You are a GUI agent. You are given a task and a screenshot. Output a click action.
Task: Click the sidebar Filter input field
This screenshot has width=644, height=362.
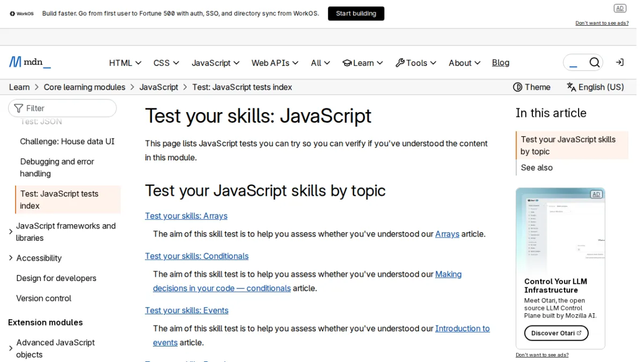tap(62, 108)
